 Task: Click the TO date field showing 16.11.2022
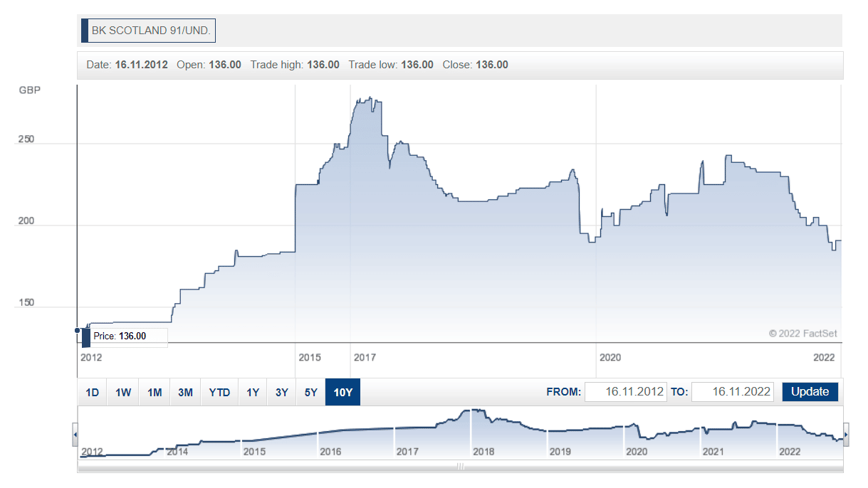pos(733,391)
